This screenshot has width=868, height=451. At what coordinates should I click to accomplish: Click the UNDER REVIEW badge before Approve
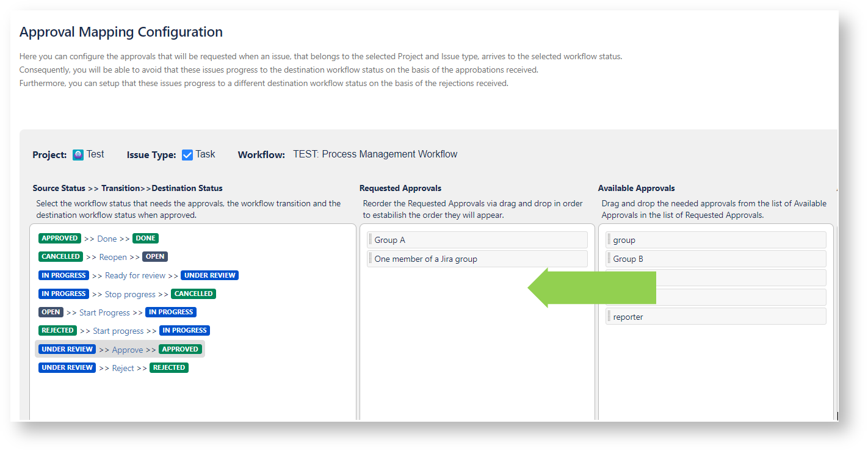(x=67, y=350)
